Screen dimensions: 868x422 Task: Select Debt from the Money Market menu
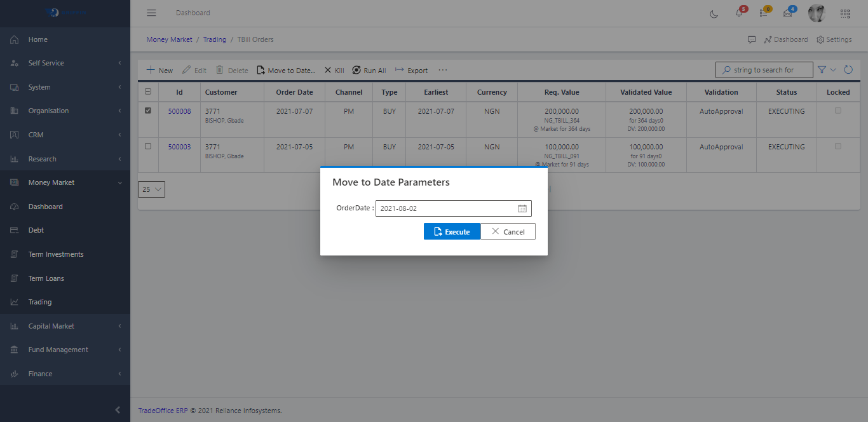[36, 230]
